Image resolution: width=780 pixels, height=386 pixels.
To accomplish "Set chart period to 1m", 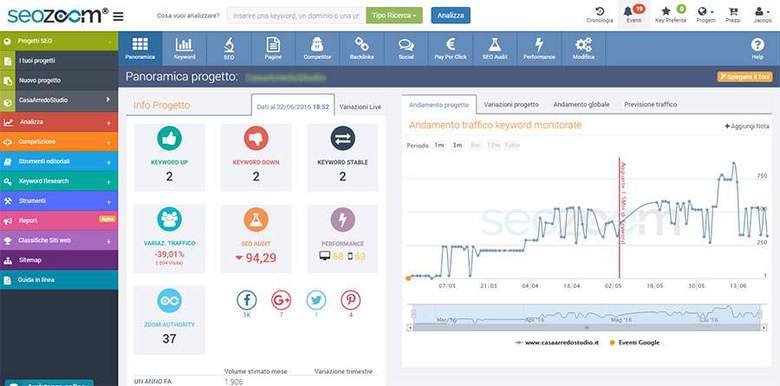I will coord(439,145).
